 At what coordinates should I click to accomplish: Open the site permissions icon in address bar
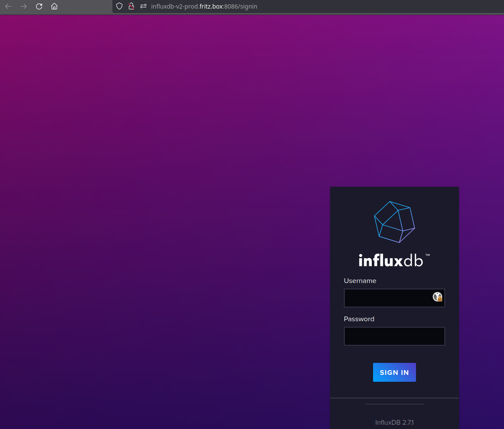pyautogui.click(x=143, y=6)
